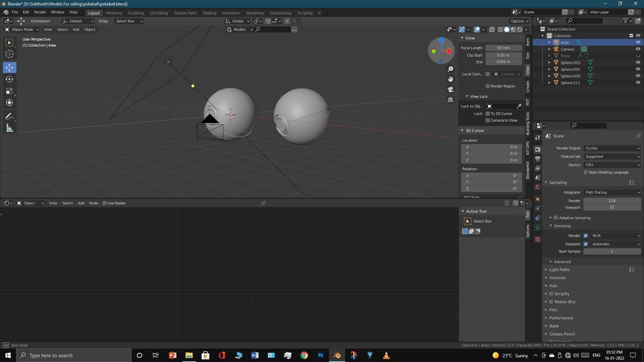Image resolution: width=644 pixels, height=362 pixels.
Task: Open the Render menu
Action: (40, 12)
